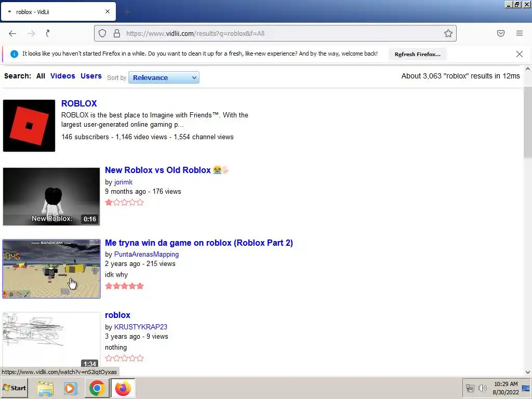The width and height of the screenshot is (532, 399).
Task: Open the Windows Start menu
Action: [x=15, y=388]
